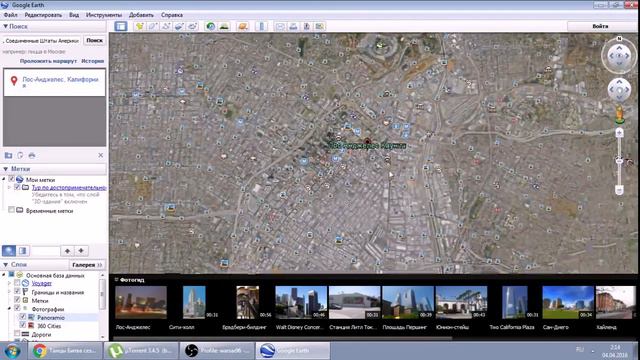The image size is (640, 360).
Task: Toggle the Временные метки checkbox
Action: coord(11,210)
